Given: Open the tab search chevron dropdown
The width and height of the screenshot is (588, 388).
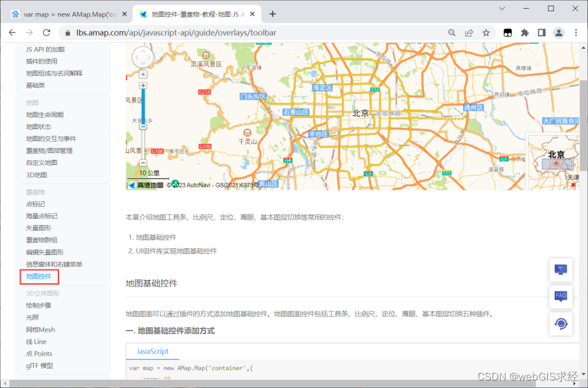Looking at the screenshot, I should point(501,9).
